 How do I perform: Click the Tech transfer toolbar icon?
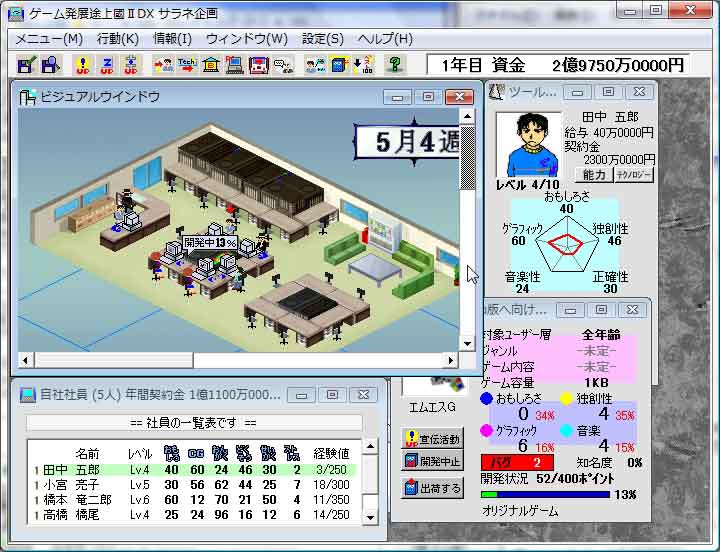(x=187, y=65)
